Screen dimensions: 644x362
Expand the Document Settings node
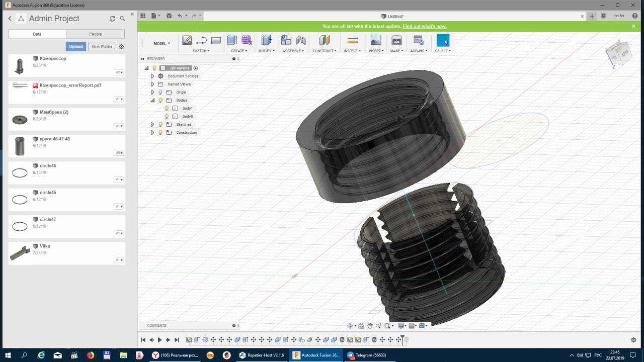(x=152, y=76)
